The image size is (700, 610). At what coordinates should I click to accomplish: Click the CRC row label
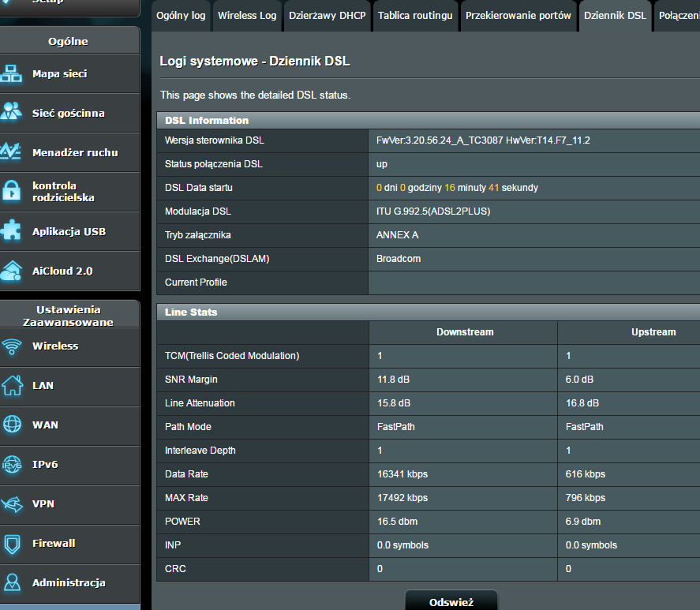click(175, 568)
